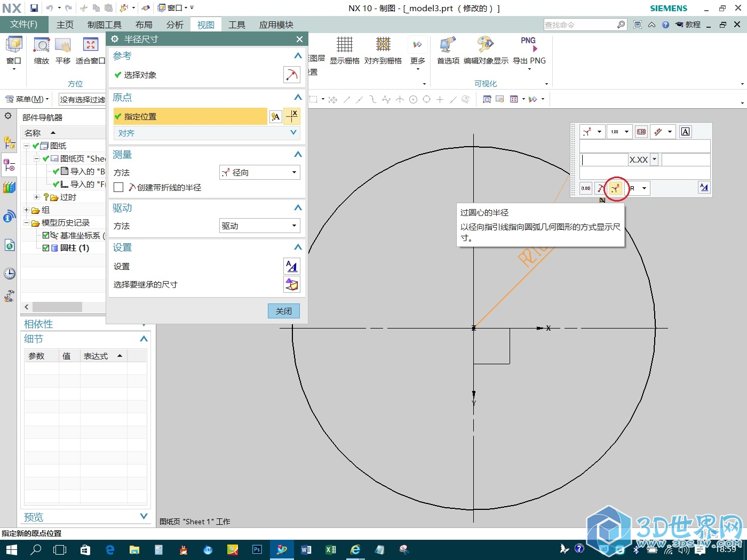Click the navigator settings gear icon
Viewport: 747px width, 560px height.
8,116
